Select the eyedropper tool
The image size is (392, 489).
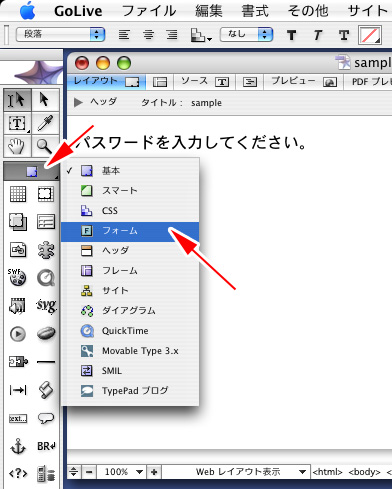click(x=45, y=123)
